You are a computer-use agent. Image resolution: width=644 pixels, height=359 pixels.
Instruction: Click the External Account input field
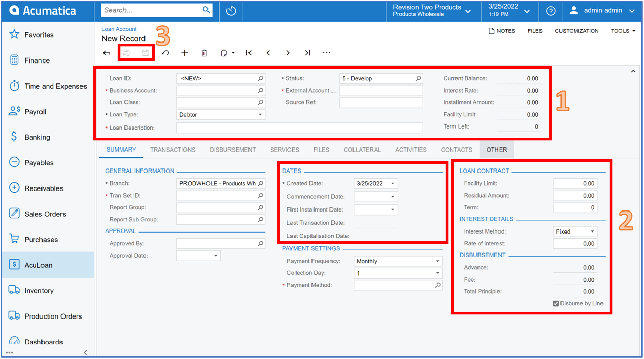point(381,91)
